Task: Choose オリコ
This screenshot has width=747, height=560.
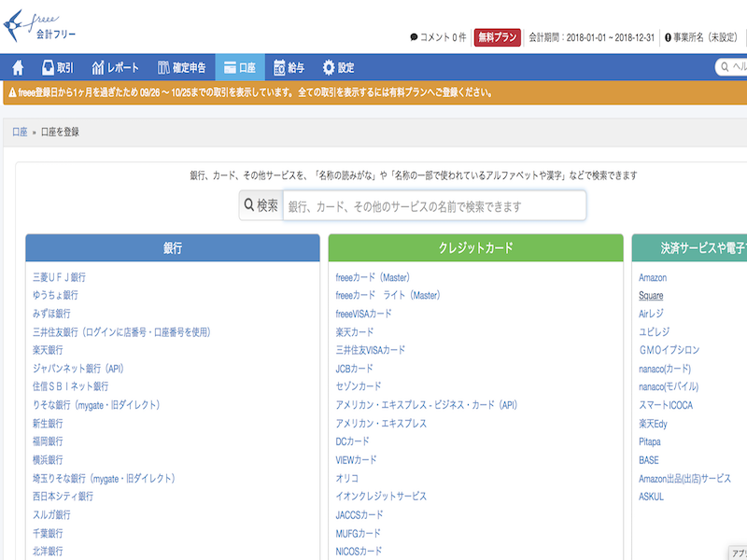Action: pyautogui.click(x=346, y=478)
